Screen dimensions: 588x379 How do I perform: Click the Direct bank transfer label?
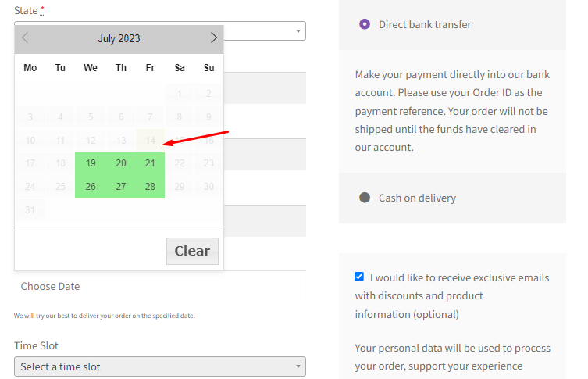coord(425,24)
